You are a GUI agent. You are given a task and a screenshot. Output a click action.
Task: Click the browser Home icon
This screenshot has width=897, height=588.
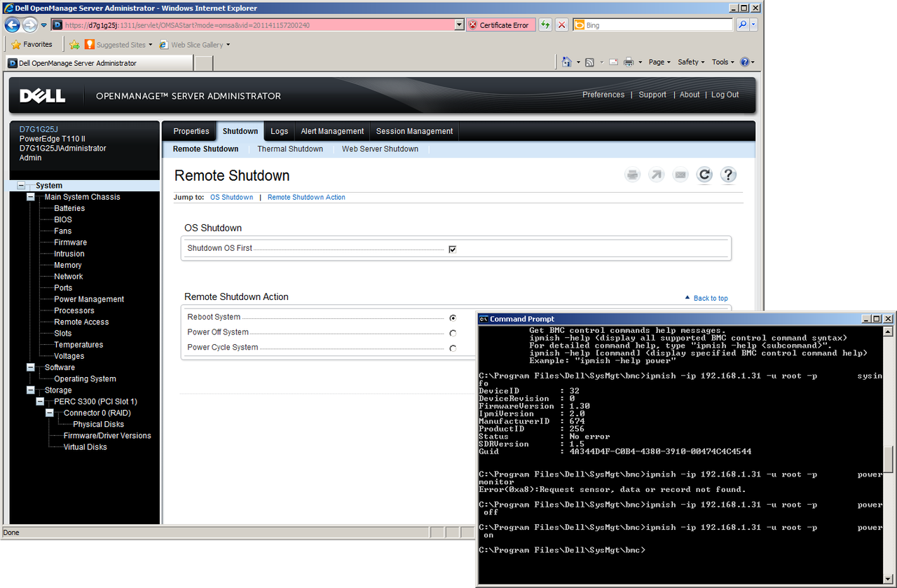tap(567, 62)
